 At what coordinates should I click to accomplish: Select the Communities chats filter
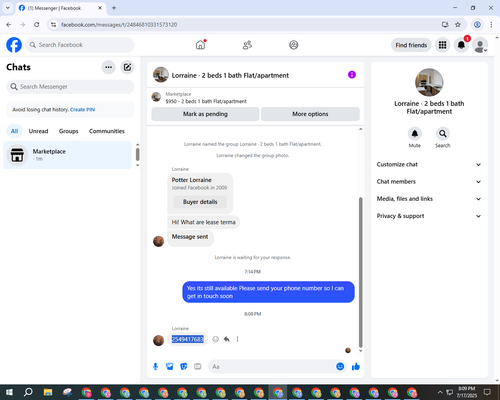[x=107, y=131]
